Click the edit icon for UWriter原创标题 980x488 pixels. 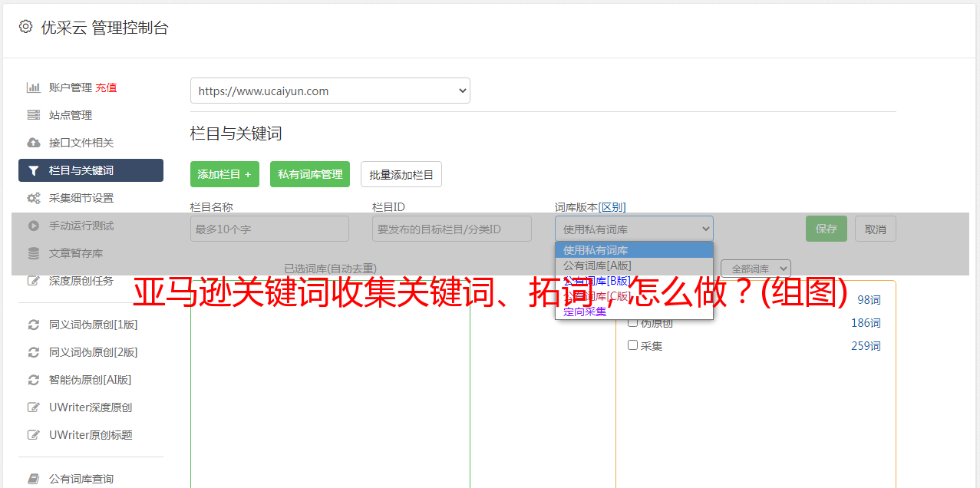(x=33, y=435)
